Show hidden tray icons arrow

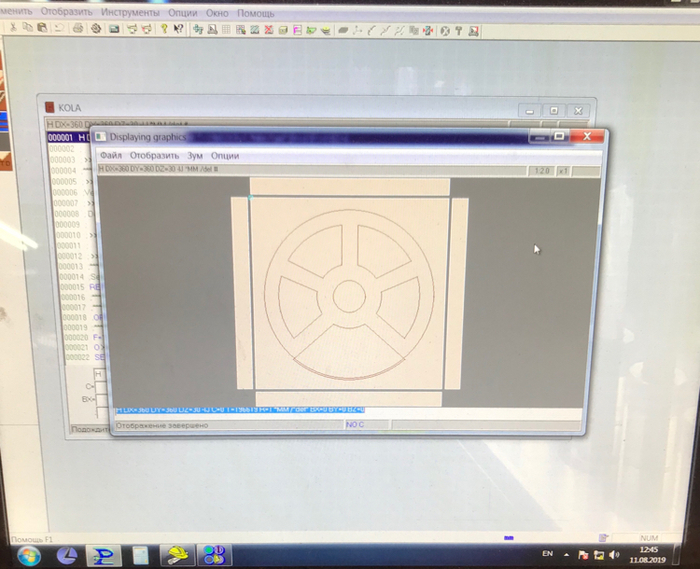(567, 555)
